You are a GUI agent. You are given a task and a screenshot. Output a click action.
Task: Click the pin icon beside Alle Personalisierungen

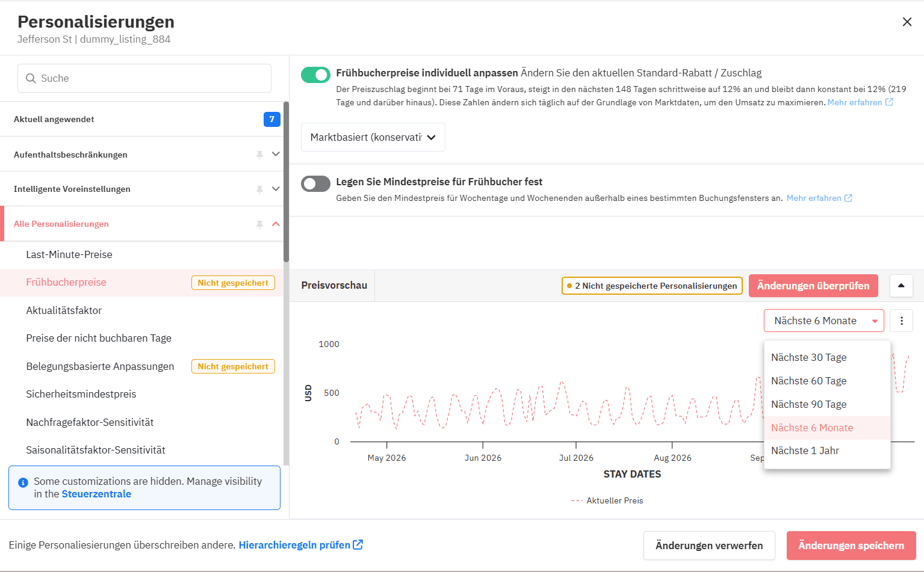(259, 224)
